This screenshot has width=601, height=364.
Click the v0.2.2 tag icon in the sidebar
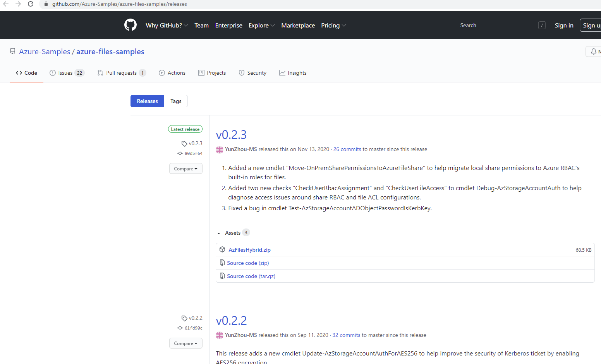pos(184,318)
